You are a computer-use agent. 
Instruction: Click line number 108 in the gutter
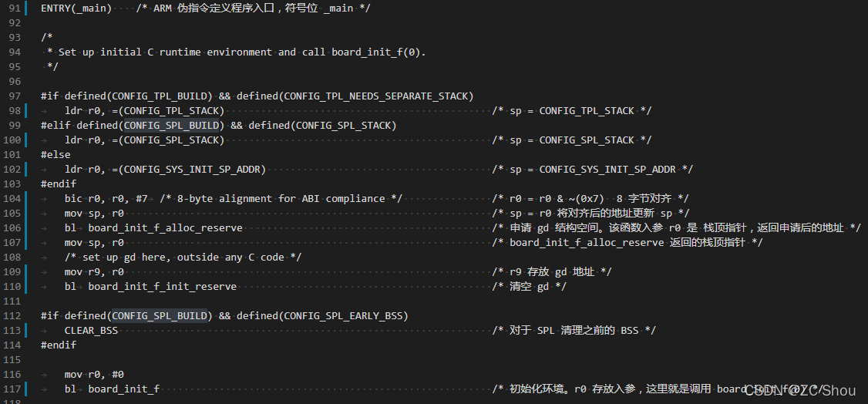coord(12,257)
